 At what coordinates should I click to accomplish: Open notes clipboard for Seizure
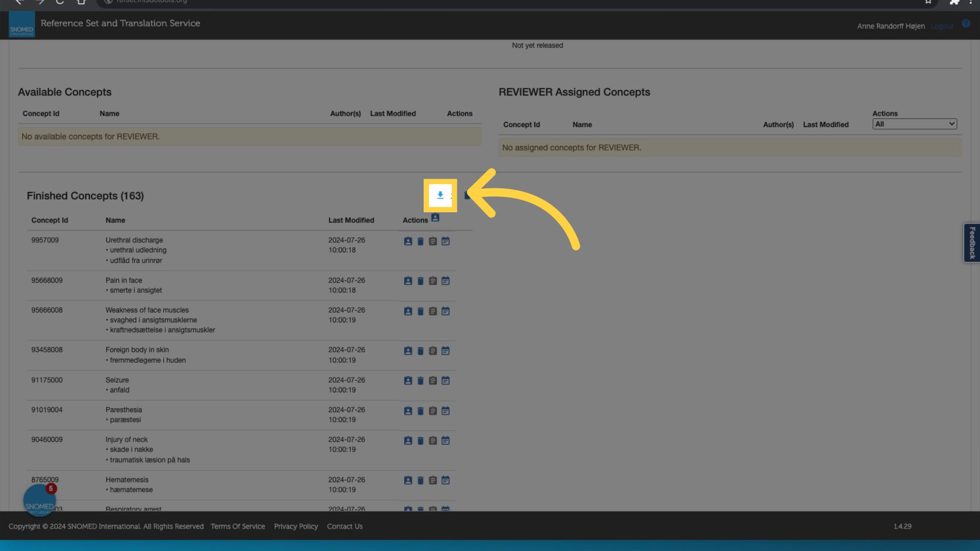433,381
